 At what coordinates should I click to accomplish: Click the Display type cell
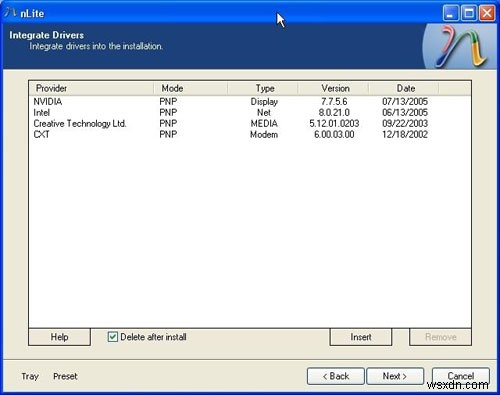coord(264,101)
